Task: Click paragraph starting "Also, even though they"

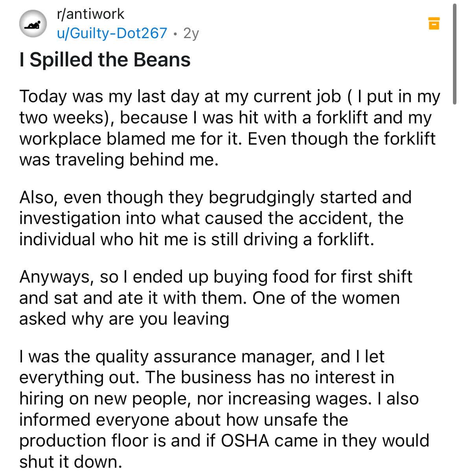Action: point(215,218)
